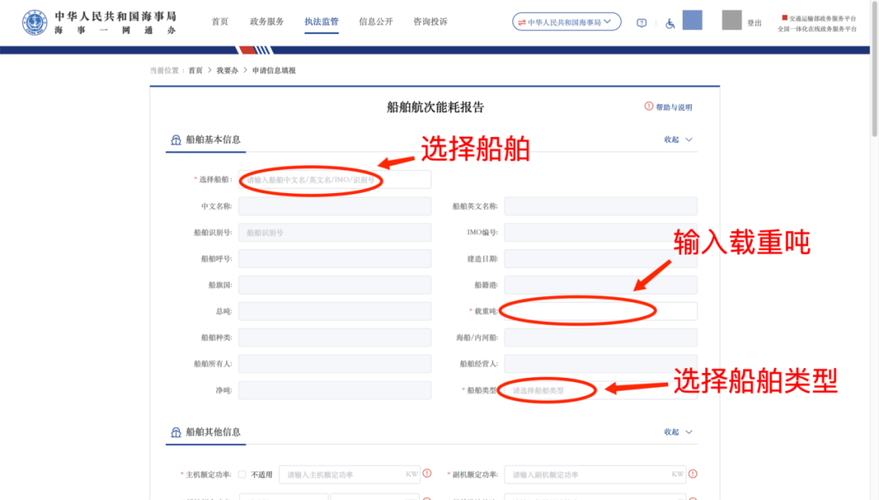
Task: Click the 副机额定功率 input field
Action: click(595, 474)
